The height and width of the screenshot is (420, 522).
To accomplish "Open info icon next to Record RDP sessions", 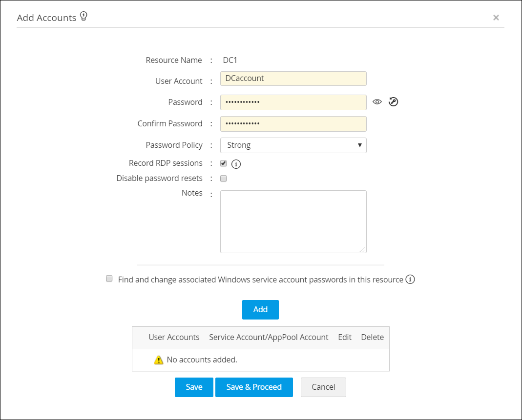I will point(236,164).
